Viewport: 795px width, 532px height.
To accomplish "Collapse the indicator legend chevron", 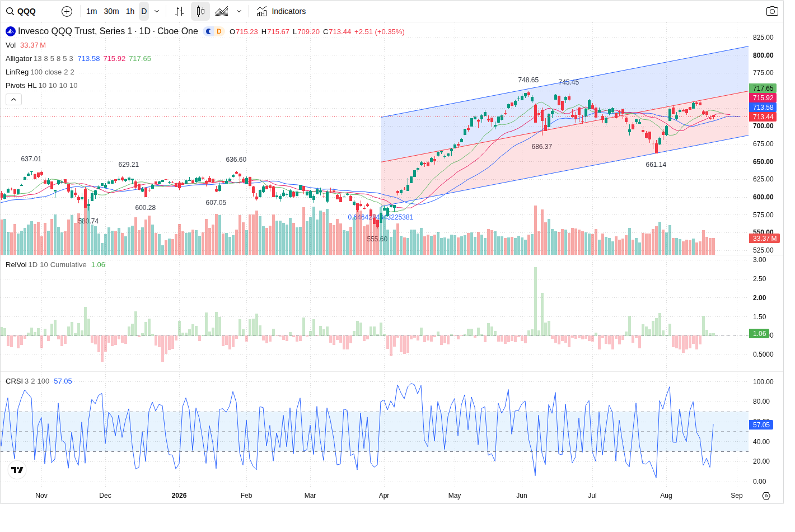I will click(13, 100).
